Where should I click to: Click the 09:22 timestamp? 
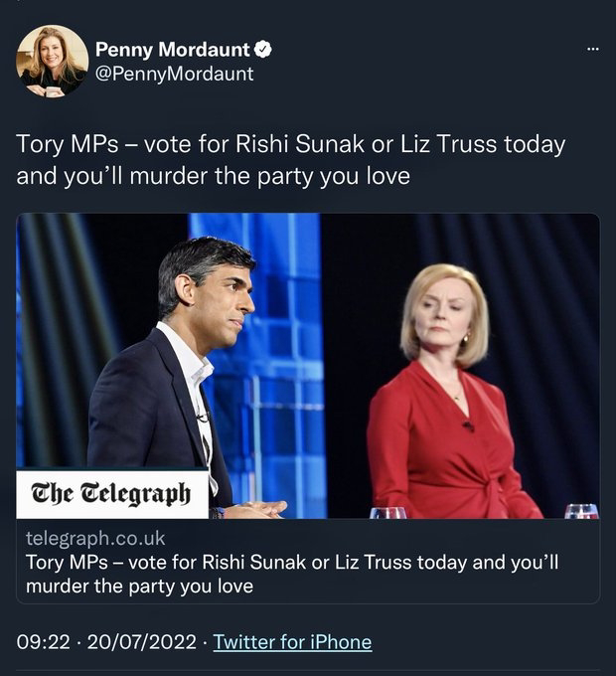point(43,642)
